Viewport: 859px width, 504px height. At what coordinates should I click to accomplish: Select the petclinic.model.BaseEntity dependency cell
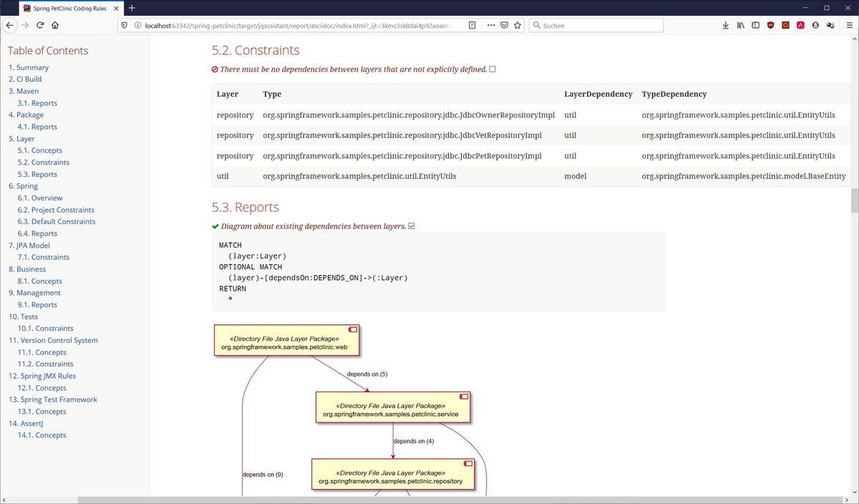click(x=743, y=176)
